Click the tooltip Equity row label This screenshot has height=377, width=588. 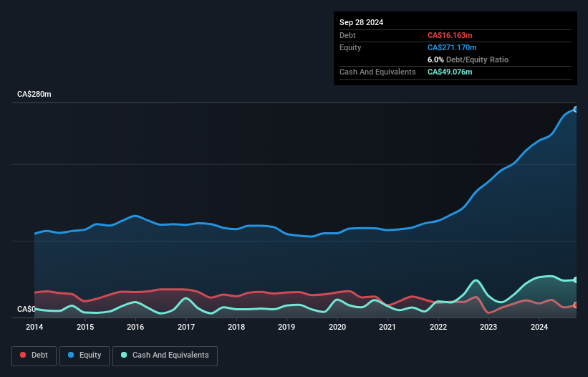[350, 47]
